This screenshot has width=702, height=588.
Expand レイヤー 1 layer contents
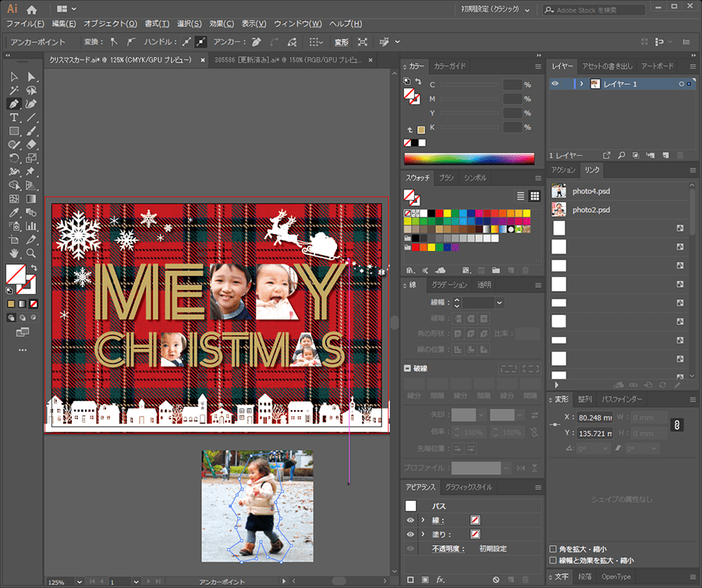click(581, 83)
